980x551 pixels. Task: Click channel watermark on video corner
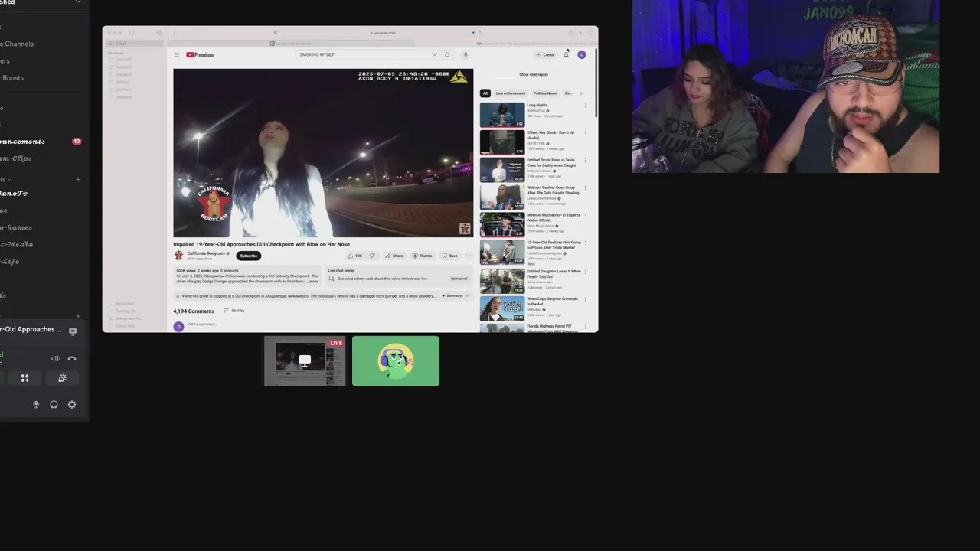point(464,229)
